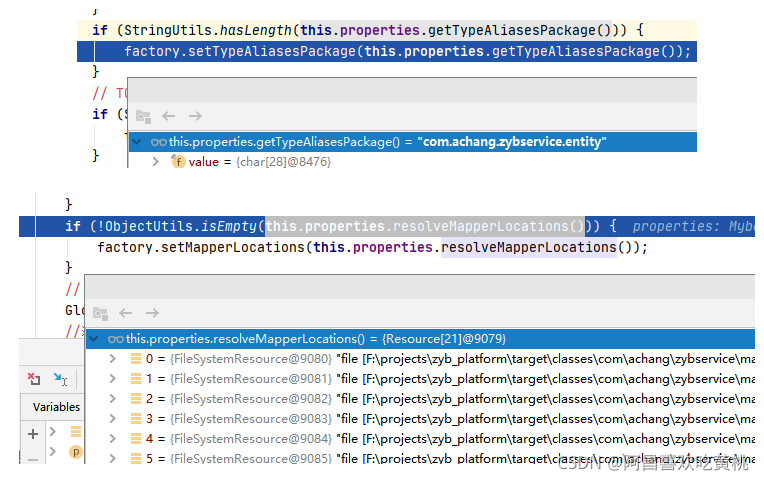Select row 1 = {FileSystemResource@9081}
764x480 pixels.
coord(420,379)
